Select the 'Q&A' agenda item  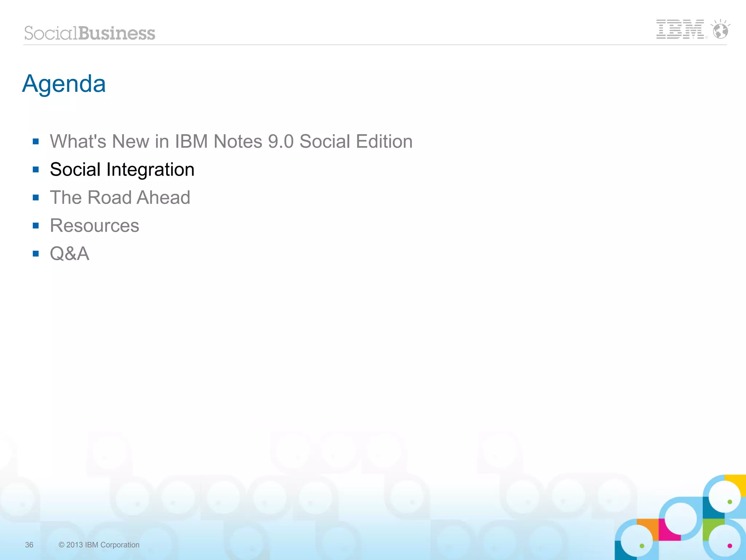click(70, 254)
